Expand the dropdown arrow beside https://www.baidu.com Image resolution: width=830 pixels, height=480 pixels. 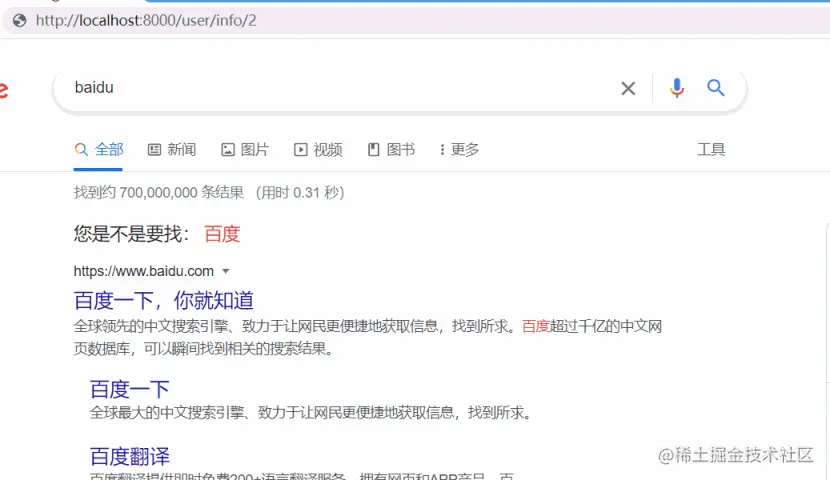(x=225, y=271)
